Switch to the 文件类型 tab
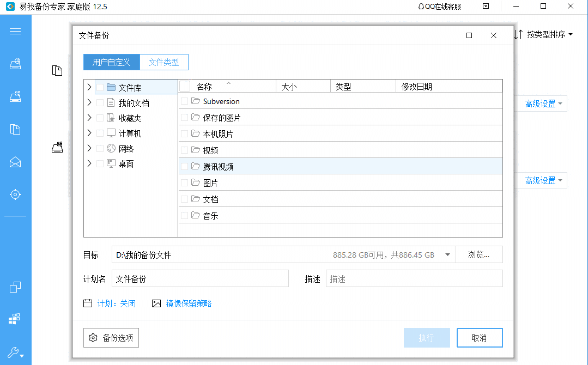Viewport: 588px width, 365px height. click(163, 62)
